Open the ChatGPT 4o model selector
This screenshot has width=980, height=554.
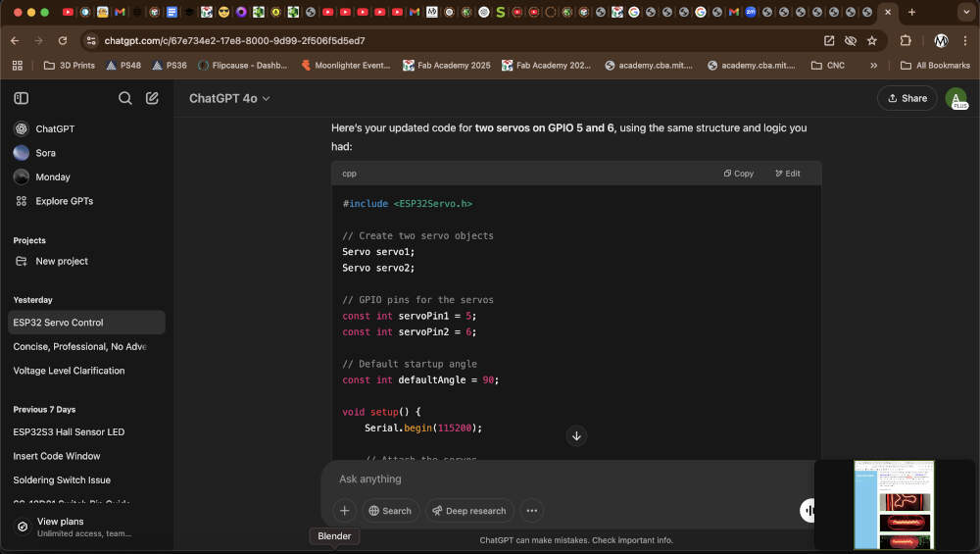(x=229, y=99)
